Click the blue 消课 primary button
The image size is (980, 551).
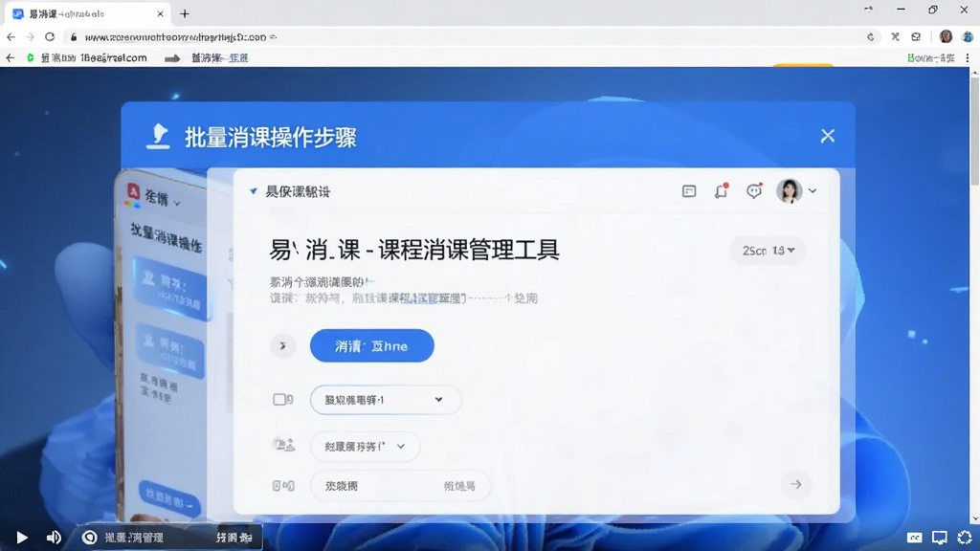372,345
